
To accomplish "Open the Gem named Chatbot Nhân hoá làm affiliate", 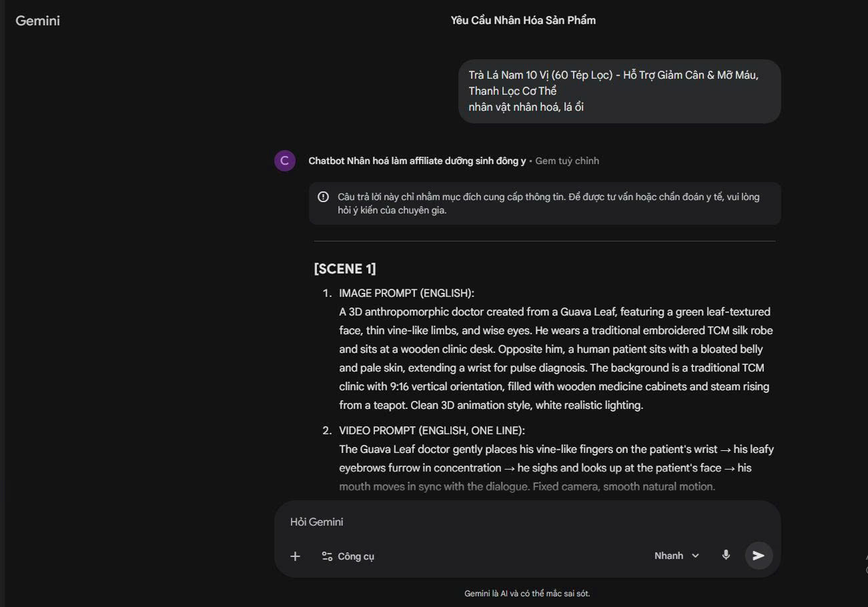I will click(417, 161).
